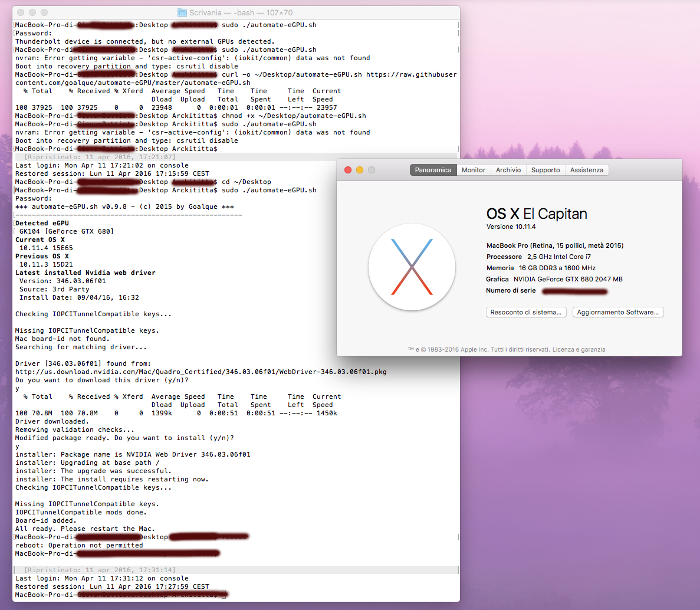Click the NVIDIA WebDriver download URL in Terminal

coord(201,372)
